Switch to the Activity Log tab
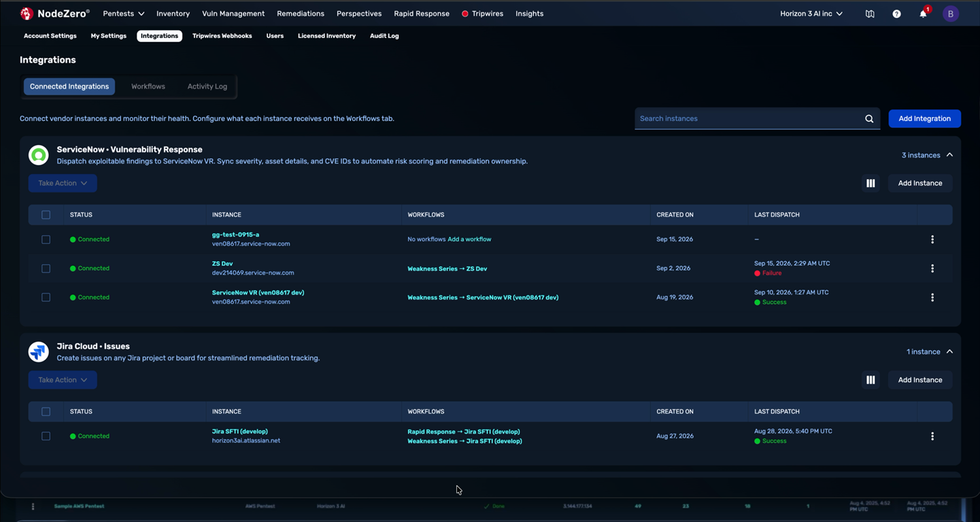The width and height of the screenshot is (980, 522). coord(207,86)
